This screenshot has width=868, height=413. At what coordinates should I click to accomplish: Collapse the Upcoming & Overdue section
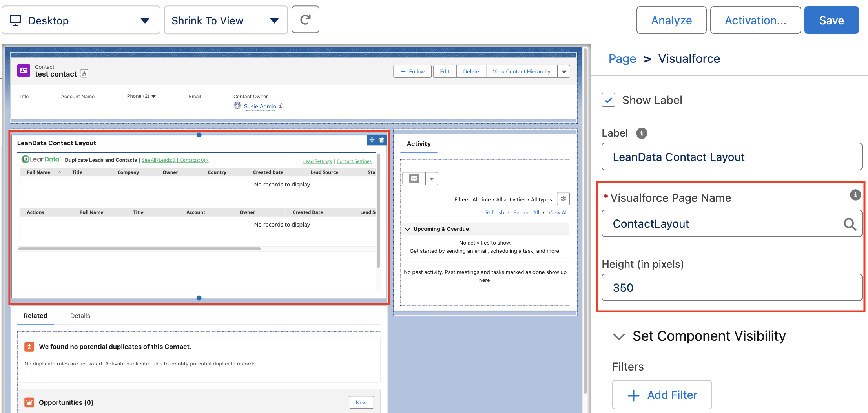(x=407, y=229)
